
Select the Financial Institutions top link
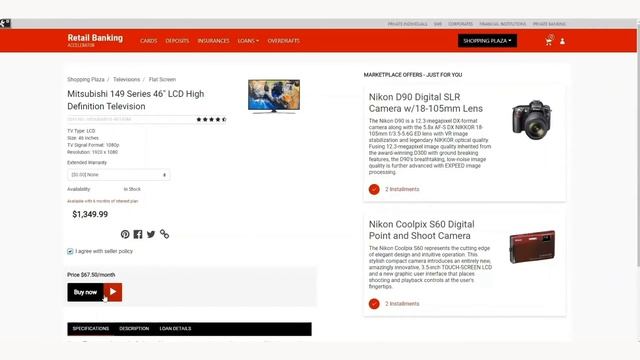tap(502, 24)
